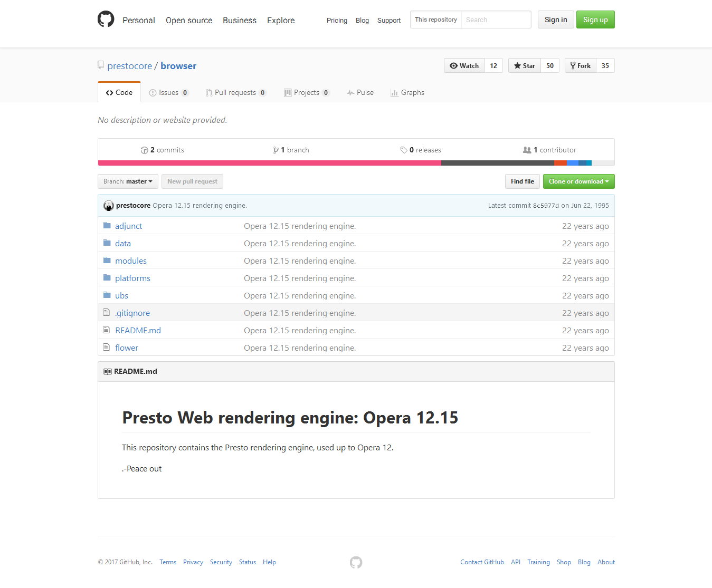The width and height of the screenshot is (712, 588).
Task: Star the repository with the Star button
Action: [x=525, y=65]
